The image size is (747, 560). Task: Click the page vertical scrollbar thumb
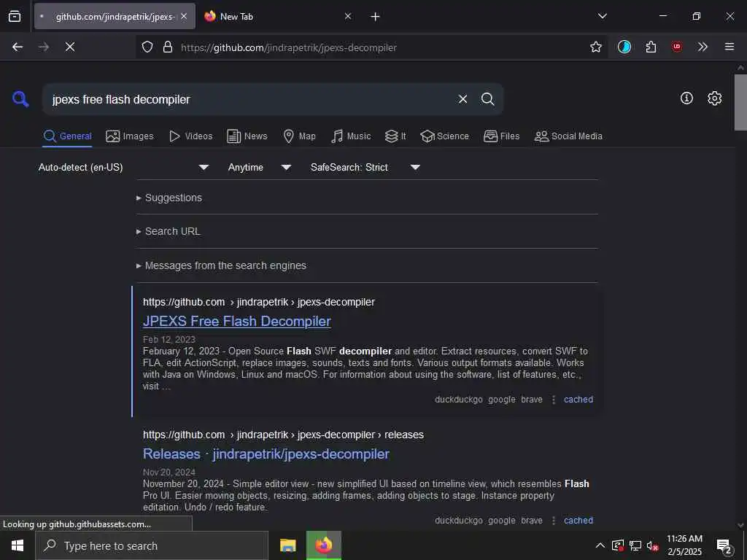[740, 102]
